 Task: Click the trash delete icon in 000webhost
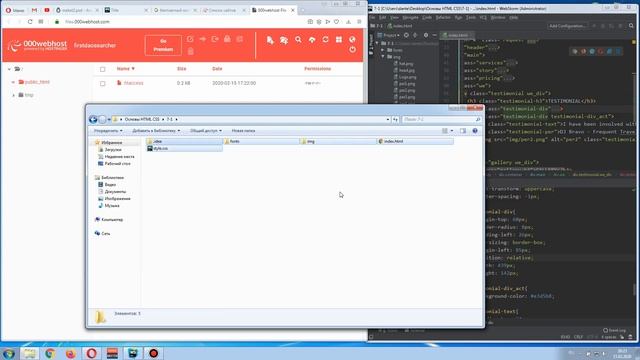click(191, 51)
